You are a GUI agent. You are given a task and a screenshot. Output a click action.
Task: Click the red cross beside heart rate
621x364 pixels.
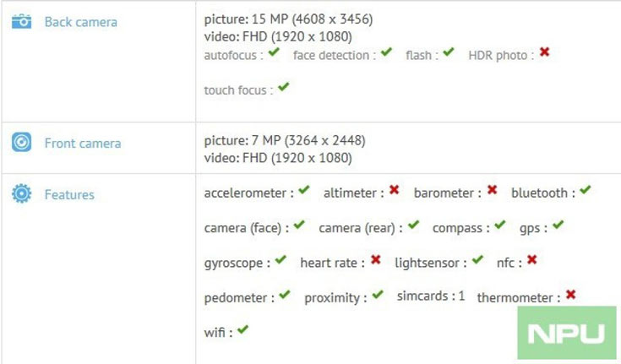[x=375, y=261]
